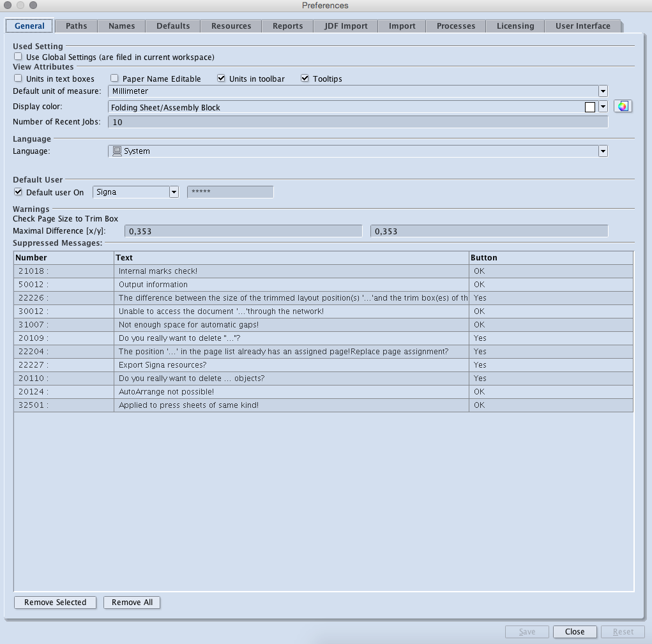Image resolution: width=652 pixels, height=644 pixels.
Task: Toggle Paper Name Editable checkbox
Action: [x=114, y=78]
